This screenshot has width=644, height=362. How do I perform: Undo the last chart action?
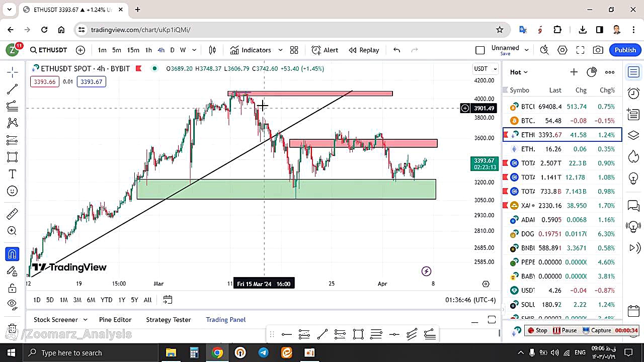(x=396, y=50)
